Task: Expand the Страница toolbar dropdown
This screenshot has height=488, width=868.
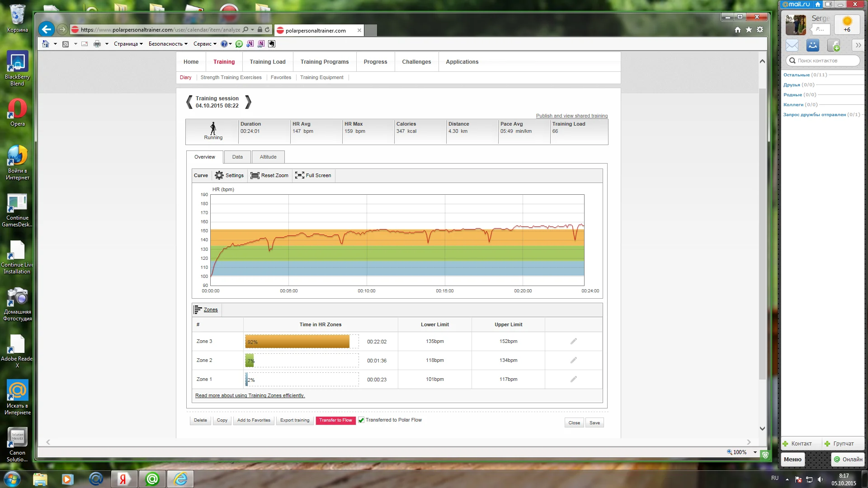Action: tap(128, 44)
